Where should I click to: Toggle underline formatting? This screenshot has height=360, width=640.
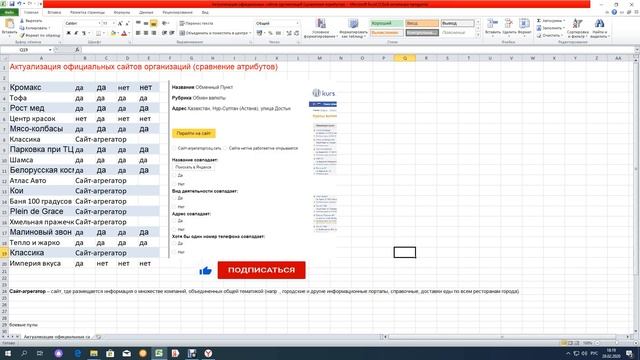tap(84, 33)
